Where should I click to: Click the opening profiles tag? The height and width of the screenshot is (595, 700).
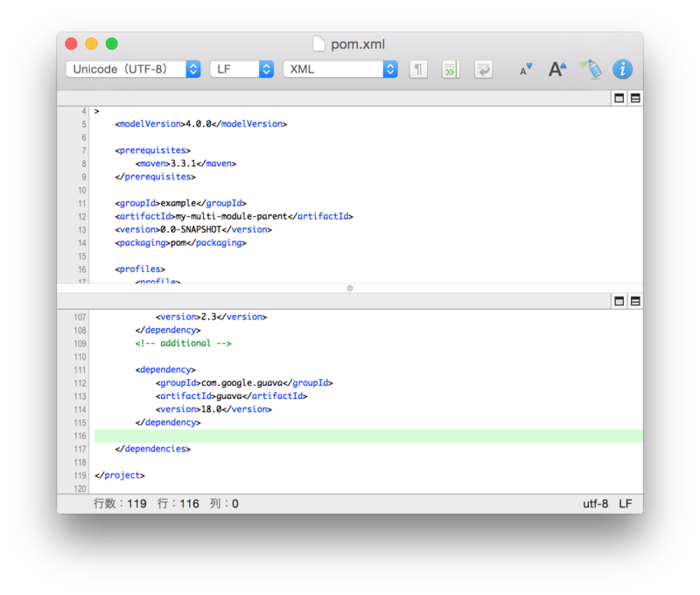coord(140,269)
